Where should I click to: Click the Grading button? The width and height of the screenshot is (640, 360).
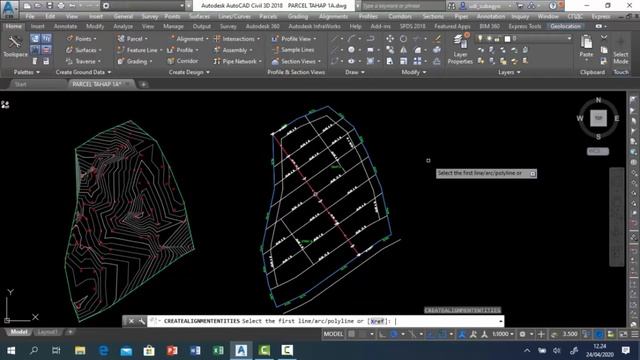[134, 61]
